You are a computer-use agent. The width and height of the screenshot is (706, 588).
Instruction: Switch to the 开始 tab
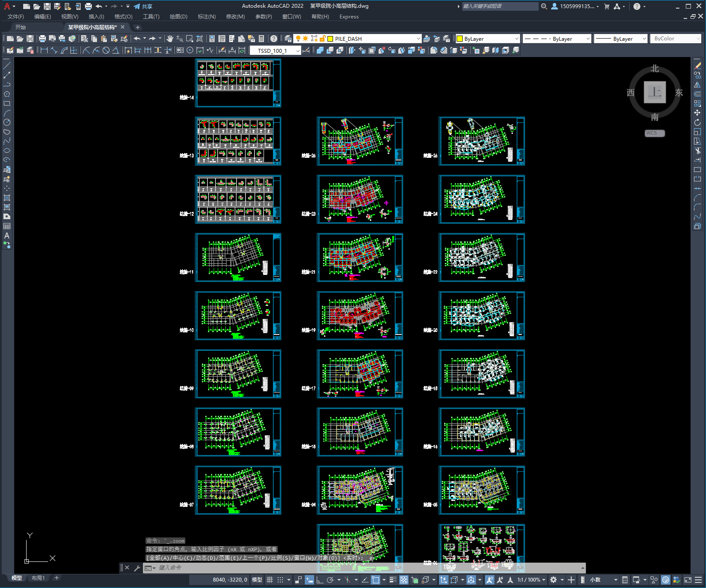pyautogui.click(x=21, y=27)
